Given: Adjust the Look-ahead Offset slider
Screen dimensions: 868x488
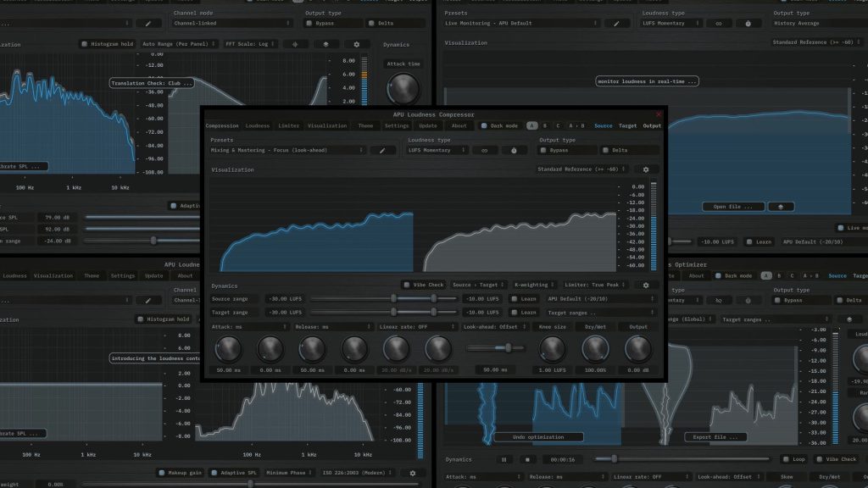Looking at the screenshot, I should (509, 347).
